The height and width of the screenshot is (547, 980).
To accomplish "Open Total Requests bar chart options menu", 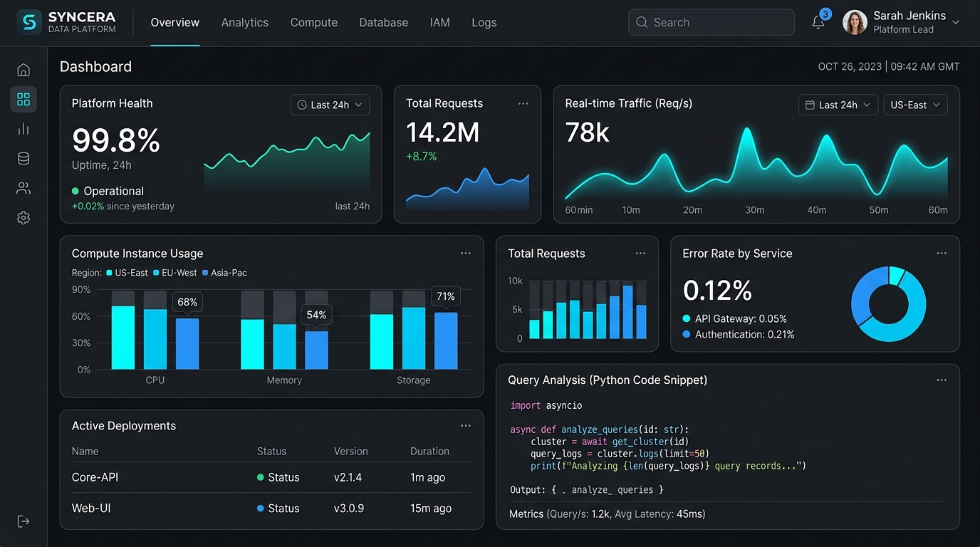I will (640, 254).
